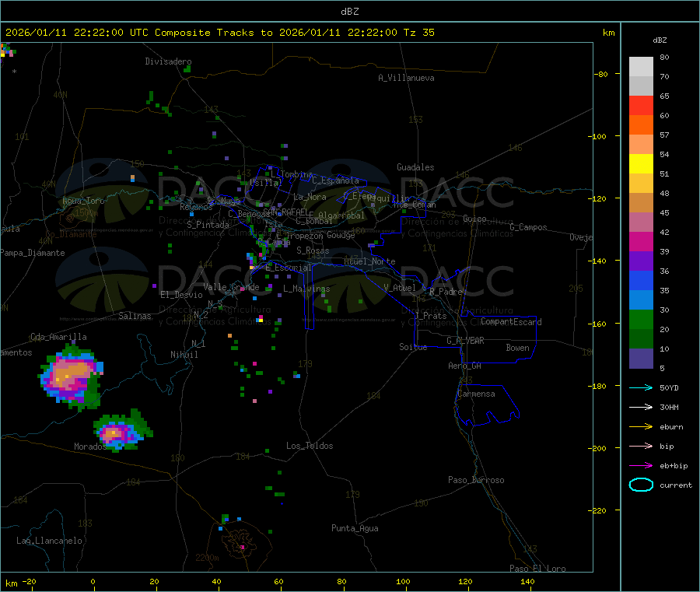The width and height of the screenshot is (700, 592).
Task: Click the A_Villanueva location label
Action: click(406, 78)
